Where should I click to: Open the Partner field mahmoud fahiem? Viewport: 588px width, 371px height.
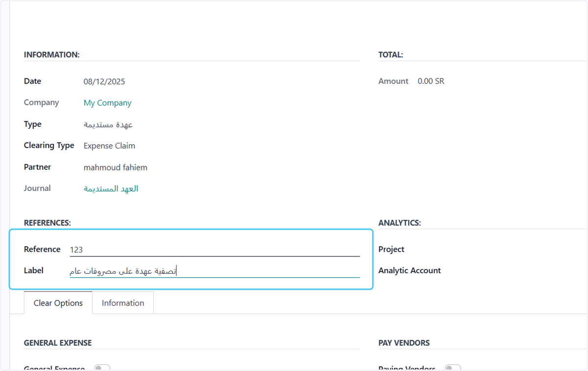(116, 167)
